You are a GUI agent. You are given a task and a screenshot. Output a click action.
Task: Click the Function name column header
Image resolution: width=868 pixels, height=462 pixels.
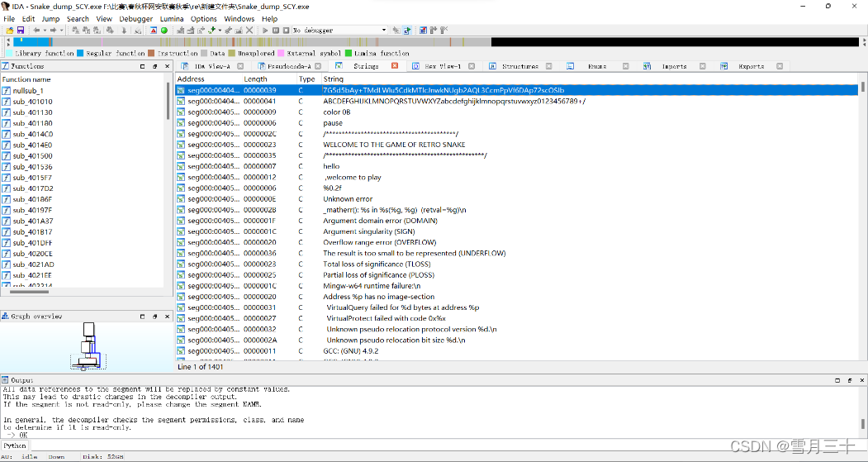[83, 79]
